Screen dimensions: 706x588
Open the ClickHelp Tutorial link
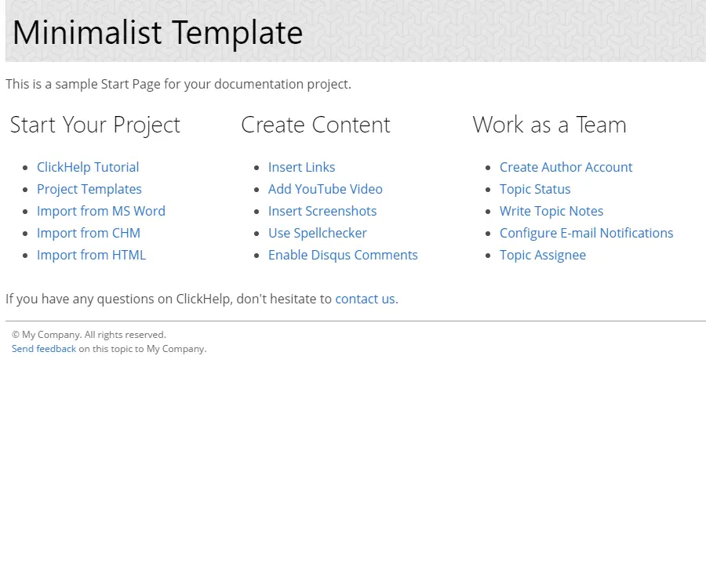(x=88, y=167)
